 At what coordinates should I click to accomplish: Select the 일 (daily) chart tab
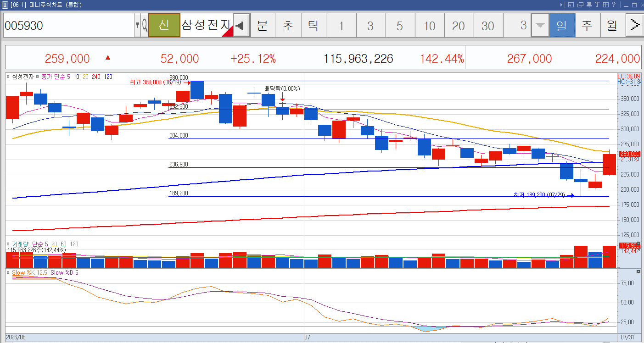[562, 25]
